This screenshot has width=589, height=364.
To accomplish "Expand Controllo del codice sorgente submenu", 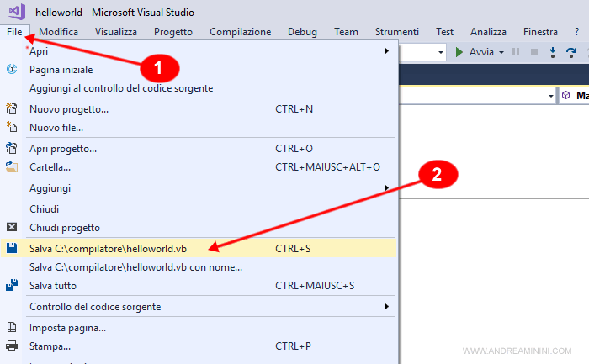I will click(x=386, y=307).
